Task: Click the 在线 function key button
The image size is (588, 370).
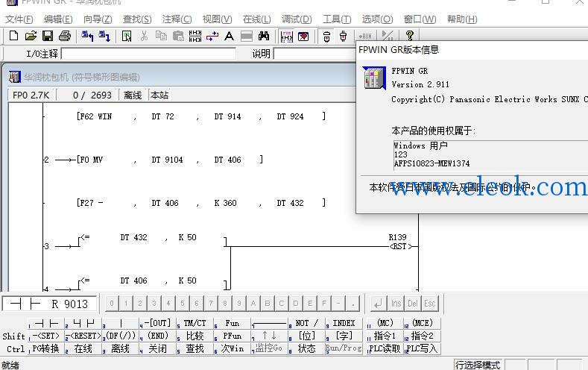Action: 83,348
